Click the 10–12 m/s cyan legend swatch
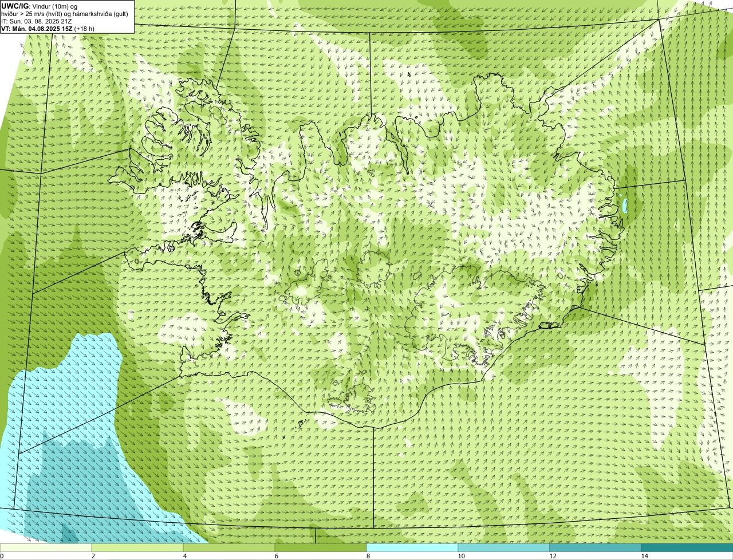The width and height of the screenshot is (733, 560). [504, 547]
